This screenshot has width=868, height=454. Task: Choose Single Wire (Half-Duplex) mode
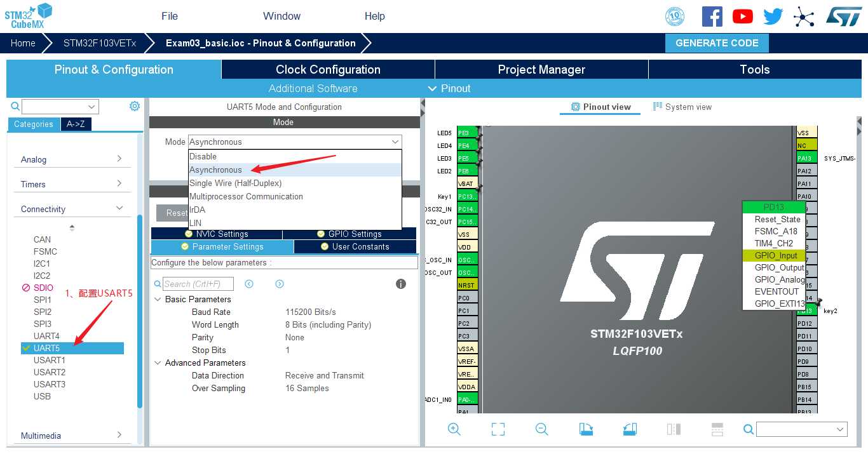point(295,183)
